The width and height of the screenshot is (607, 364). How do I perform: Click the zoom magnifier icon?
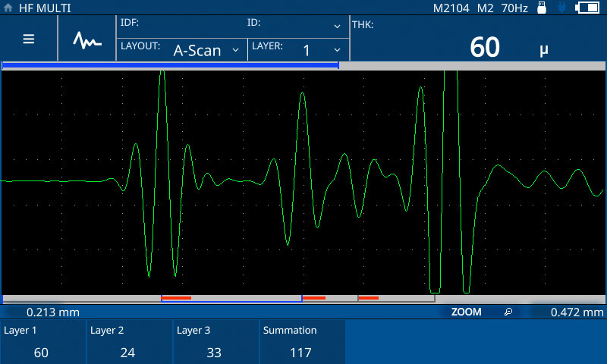point(508,312)
